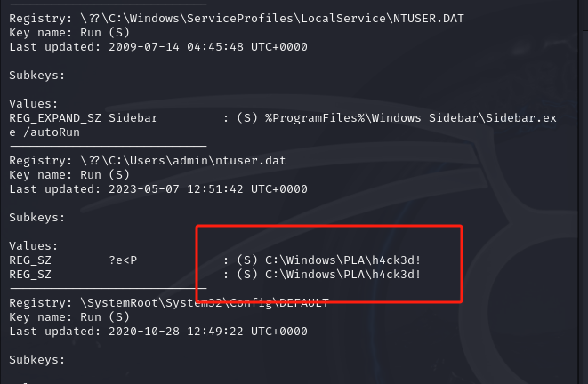Click the Subkeys label below the 2023-05-07 timestamp

[x=36, y=218]
